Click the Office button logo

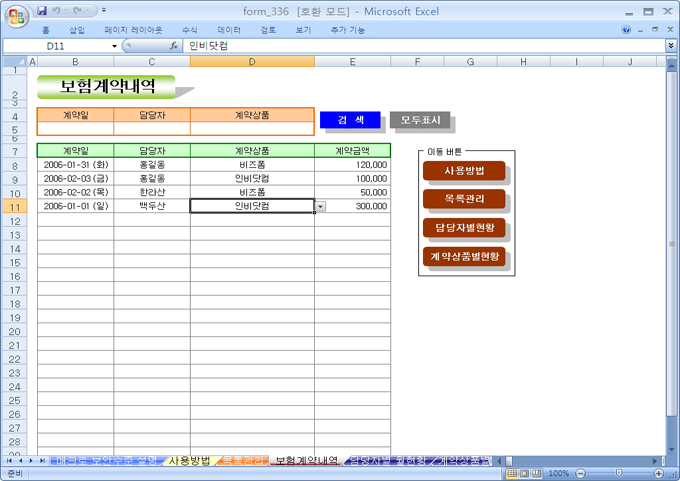(17, 16)
